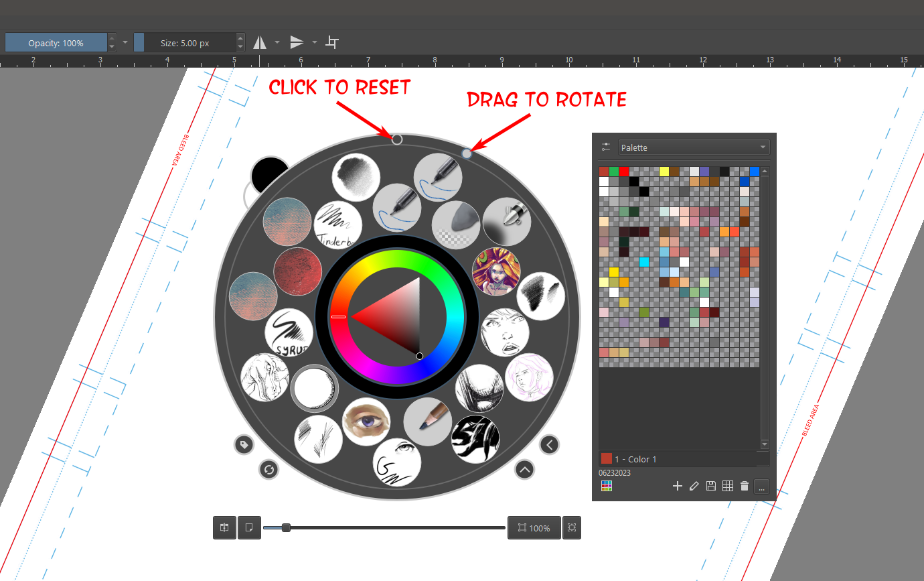The width and height of the screenshot is (924, 581).
Task: Toggle horizontal mirror tool in toolbar
Action: click(260, 43)
